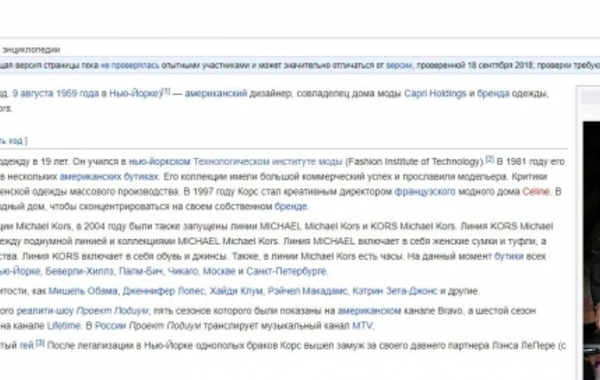The height and width of the screenshot is (380, 600).
Task: Open the 'гей' link
Action: [27, 346]
